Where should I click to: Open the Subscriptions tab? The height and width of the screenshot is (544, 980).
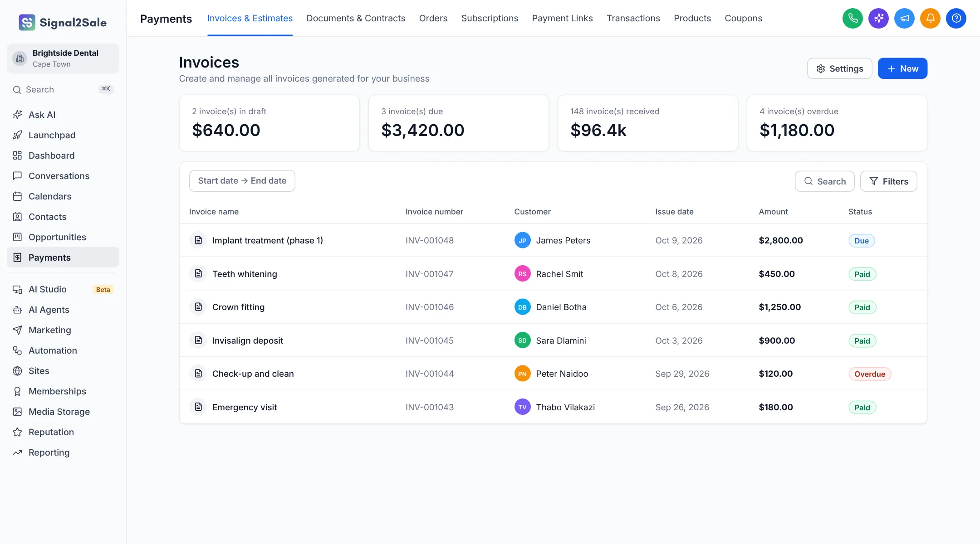(x=490, y=18)
